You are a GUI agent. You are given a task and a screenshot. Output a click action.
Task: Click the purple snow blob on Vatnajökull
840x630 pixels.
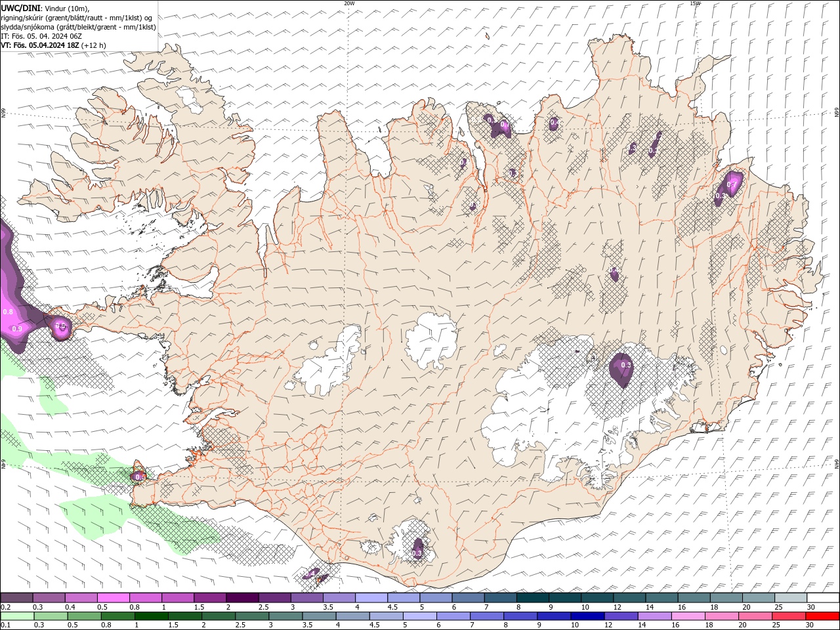622,369
